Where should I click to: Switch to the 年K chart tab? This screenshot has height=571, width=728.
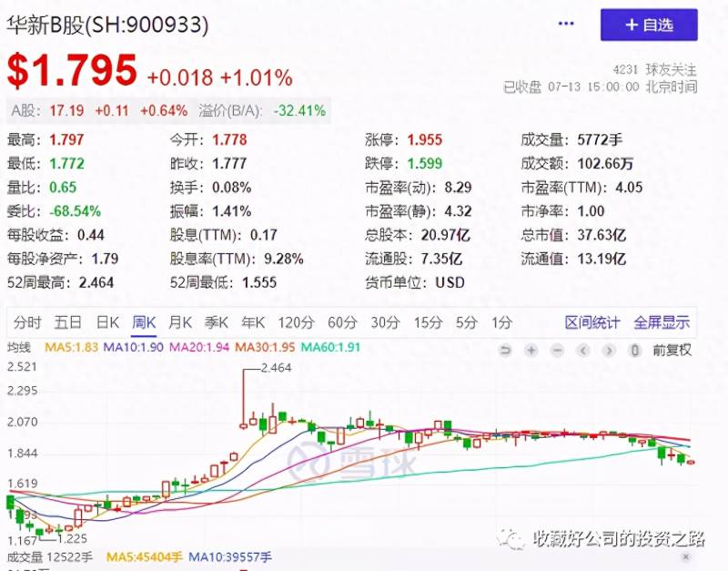pos(253,322)
